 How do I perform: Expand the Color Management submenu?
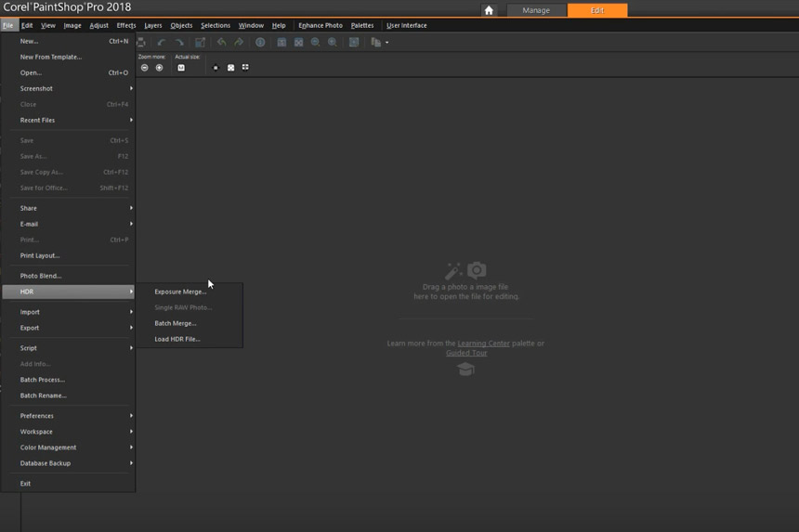68,448
